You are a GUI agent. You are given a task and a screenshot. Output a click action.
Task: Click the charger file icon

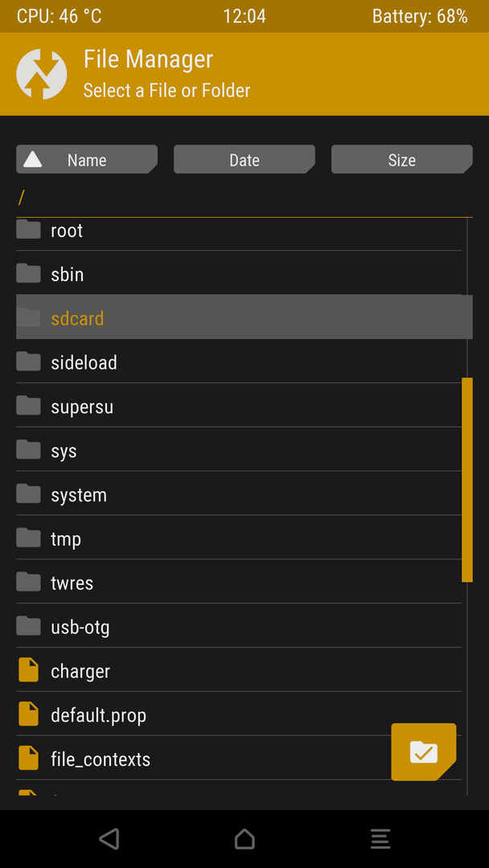pyautogui.click(x=29, y=670)
